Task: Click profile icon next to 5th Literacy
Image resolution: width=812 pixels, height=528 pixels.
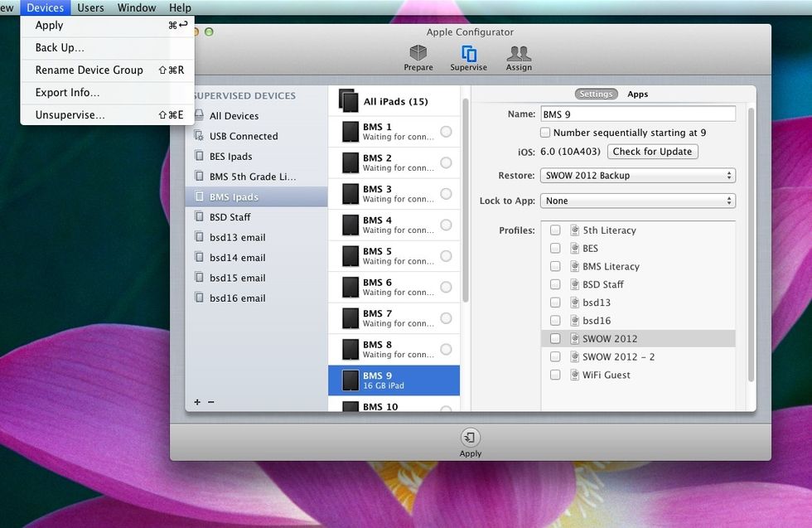Action: 574,230
